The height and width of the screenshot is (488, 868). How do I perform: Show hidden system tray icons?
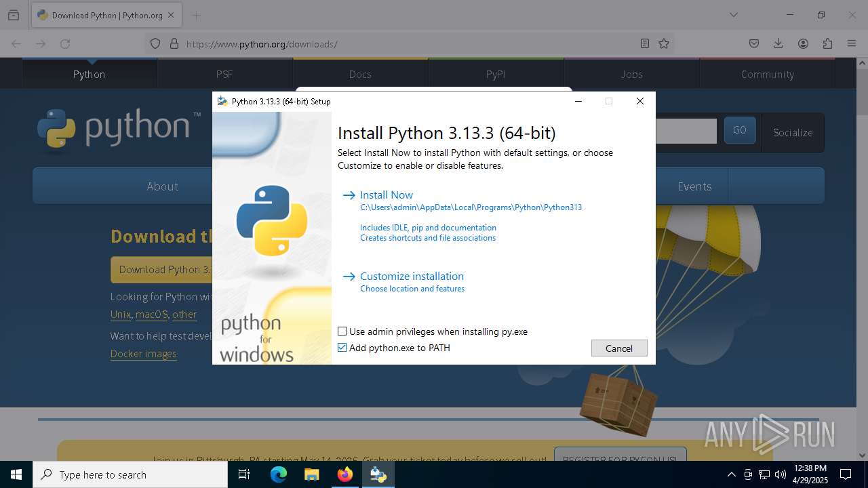pyautogui.click(x=731, y=474)
